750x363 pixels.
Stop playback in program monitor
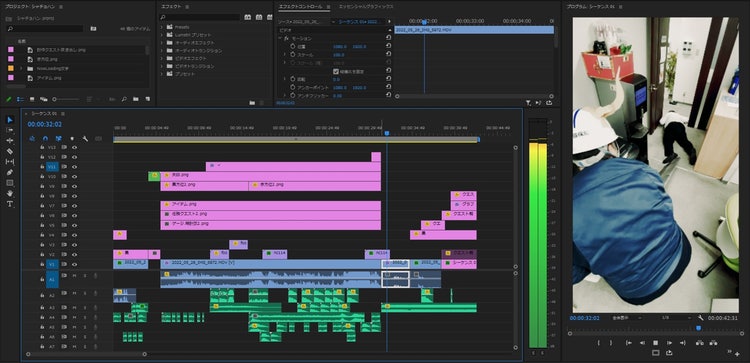coord(655,342)
